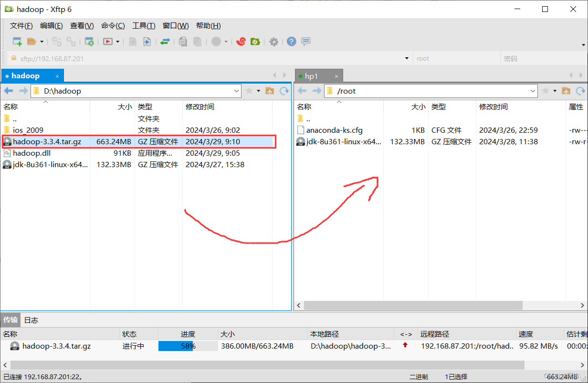Viewport: 588px width, 383px height.
Task: Click the green Xftp toolbar icon
Action: coord(255,42)
